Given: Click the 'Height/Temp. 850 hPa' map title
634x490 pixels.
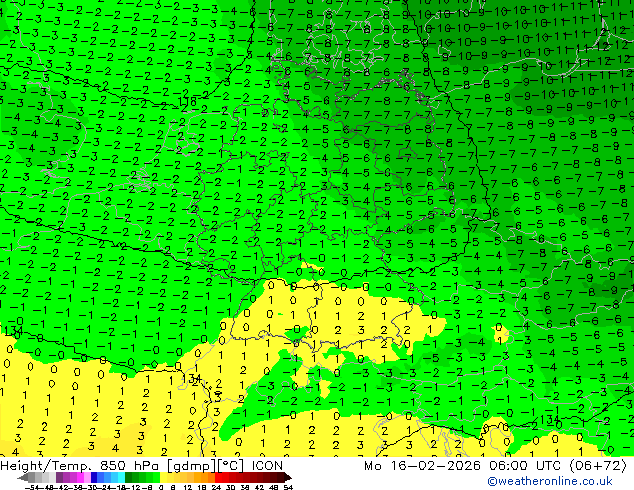Looking at the screenshot, I should point(81,466).
